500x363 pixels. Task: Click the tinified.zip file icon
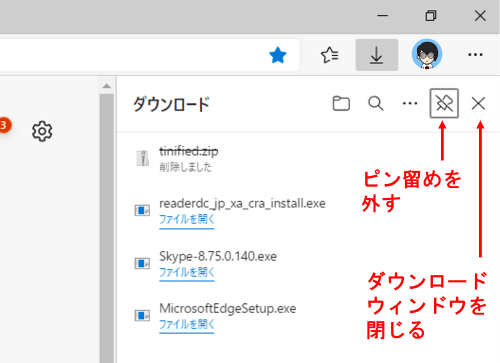[x=143, y=158]
